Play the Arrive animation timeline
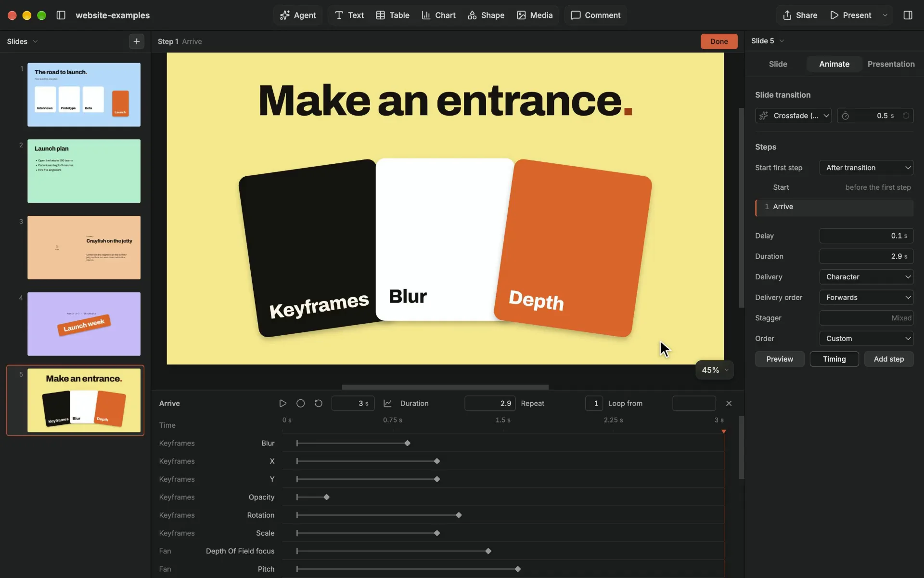 point(283,403)
